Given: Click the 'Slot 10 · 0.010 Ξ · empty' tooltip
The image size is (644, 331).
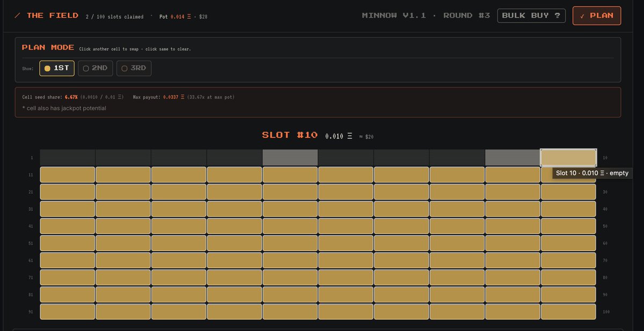Looking at the screenshot, I should tap(592, 173).
